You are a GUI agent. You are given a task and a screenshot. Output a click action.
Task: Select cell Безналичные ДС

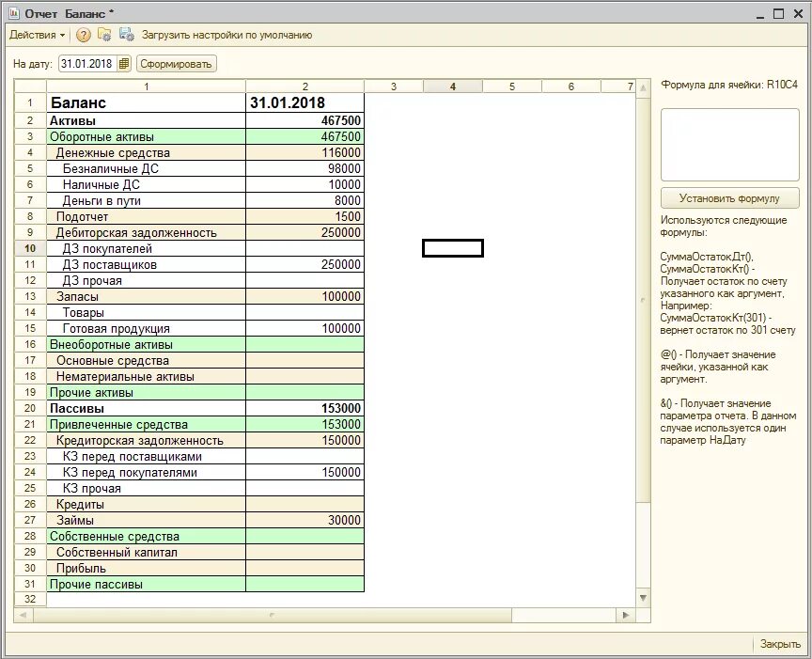[146, 168]
